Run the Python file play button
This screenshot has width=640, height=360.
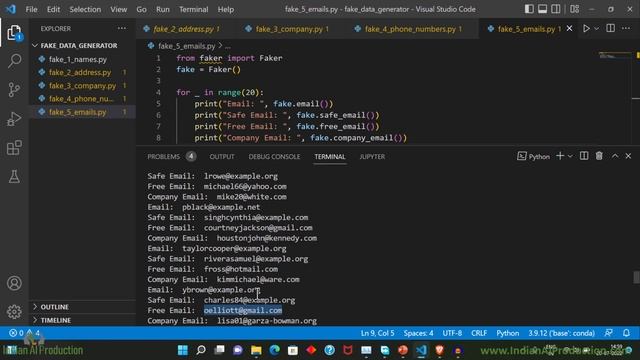[586, 29]
